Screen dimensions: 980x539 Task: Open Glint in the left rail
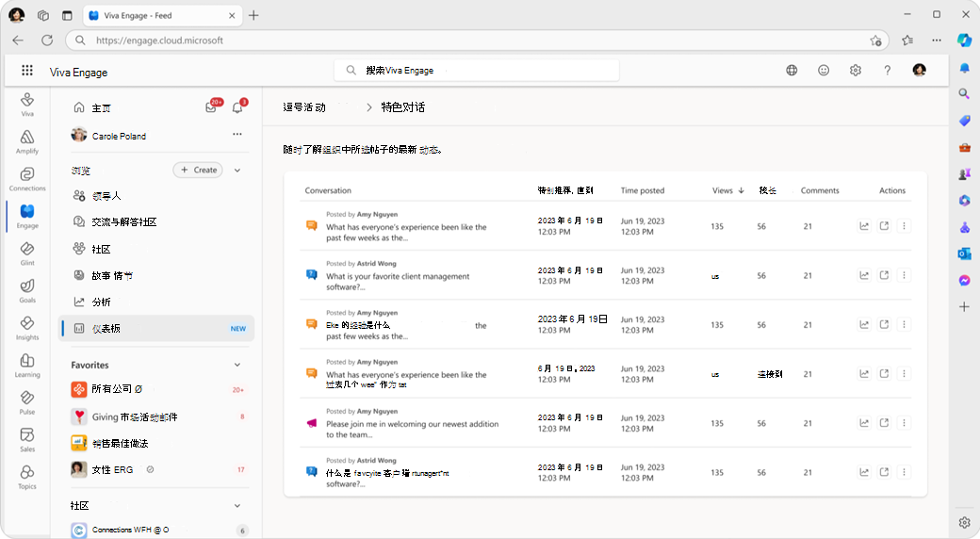(27, 253)
